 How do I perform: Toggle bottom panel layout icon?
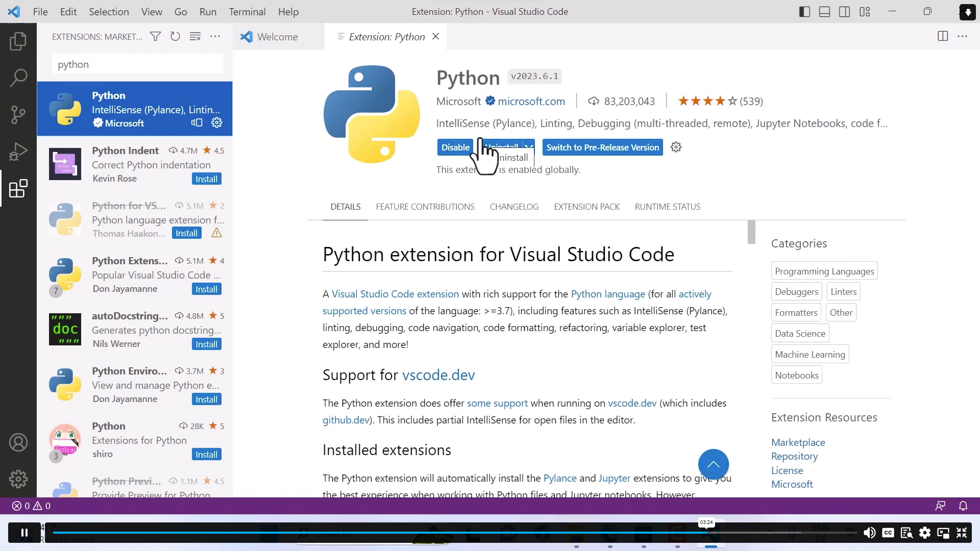coord(824,12)
